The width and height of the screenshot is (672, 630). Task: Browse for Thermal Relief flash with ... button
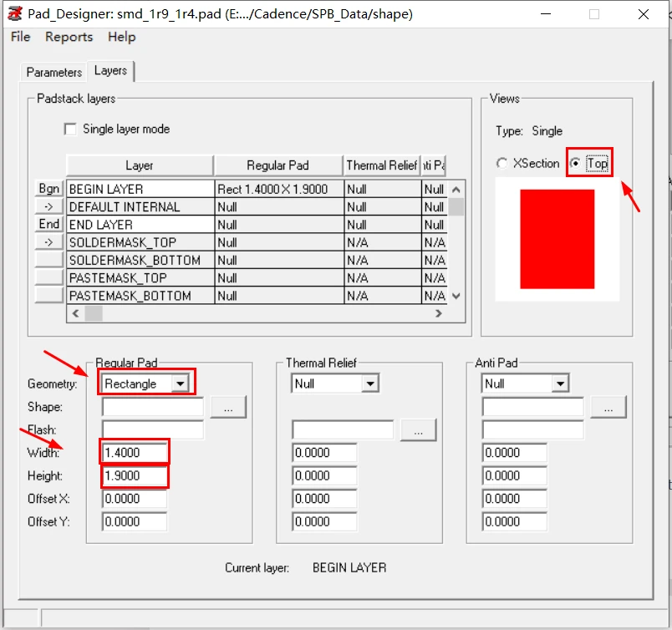[x=418, y=429]
